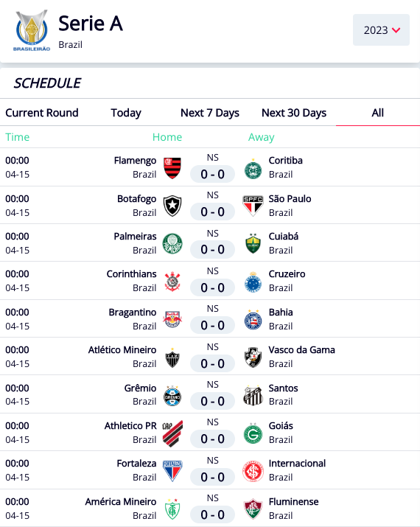Open the América Mineiro vs Fluminense score
420x527 pixels.
pyautogui.click(x=212, y=514)
